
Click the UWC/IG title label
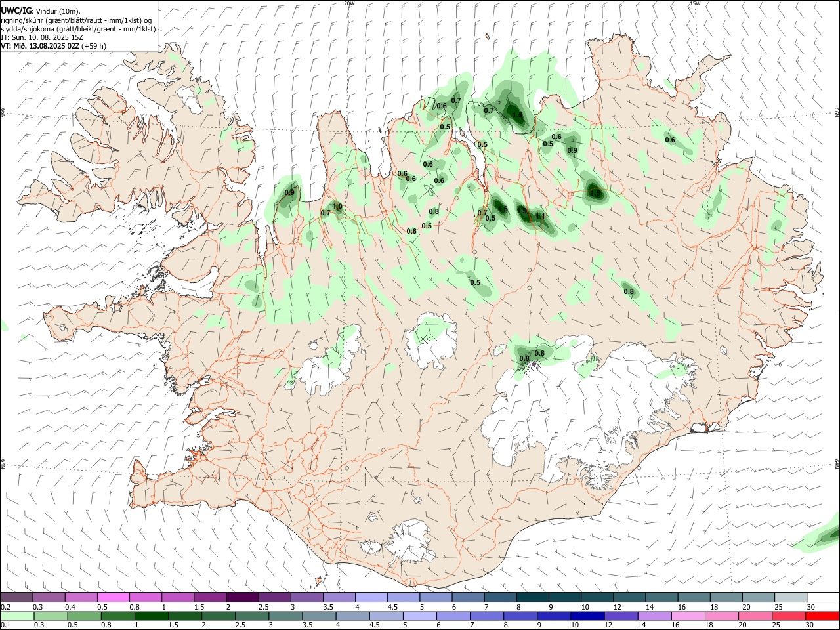point(16,11)
